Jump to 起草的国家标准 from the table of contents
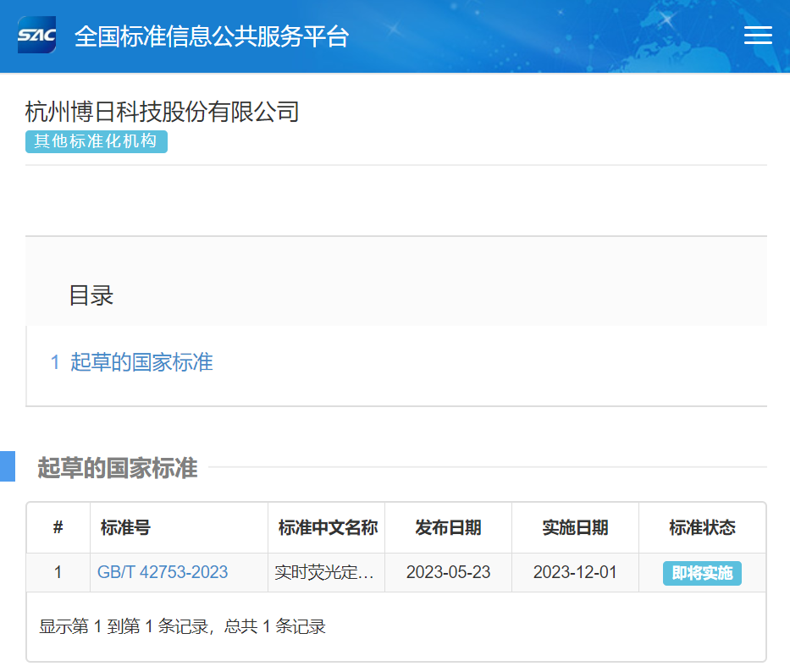This screenshot has height=672, width=790. tap(141, 362)
